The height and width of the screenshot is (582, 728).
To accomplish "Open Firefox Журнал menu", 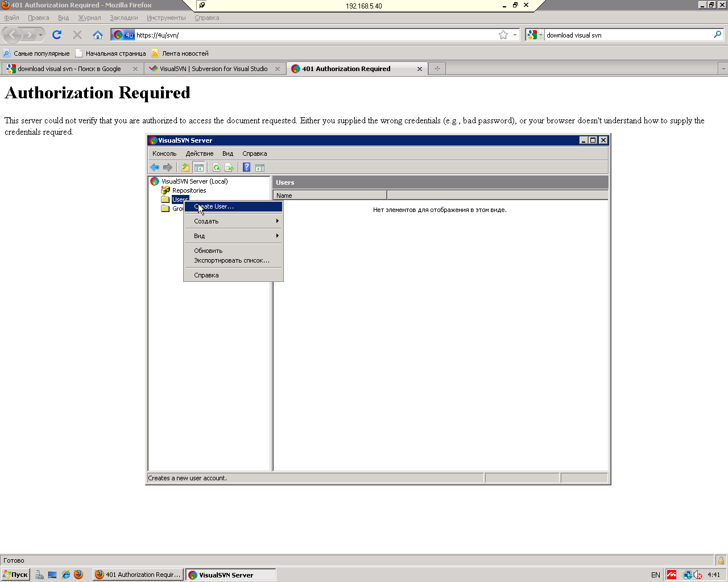I will [x=89, y=18].
